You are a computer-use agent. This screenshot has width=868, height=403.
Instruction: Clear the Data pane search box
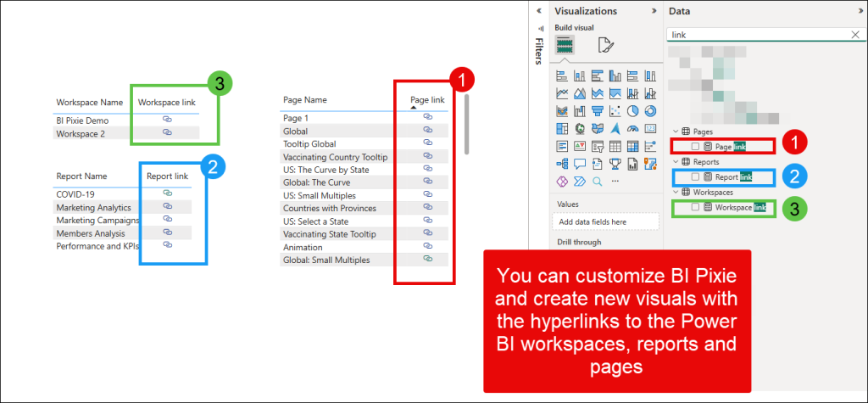coord(854,35)
